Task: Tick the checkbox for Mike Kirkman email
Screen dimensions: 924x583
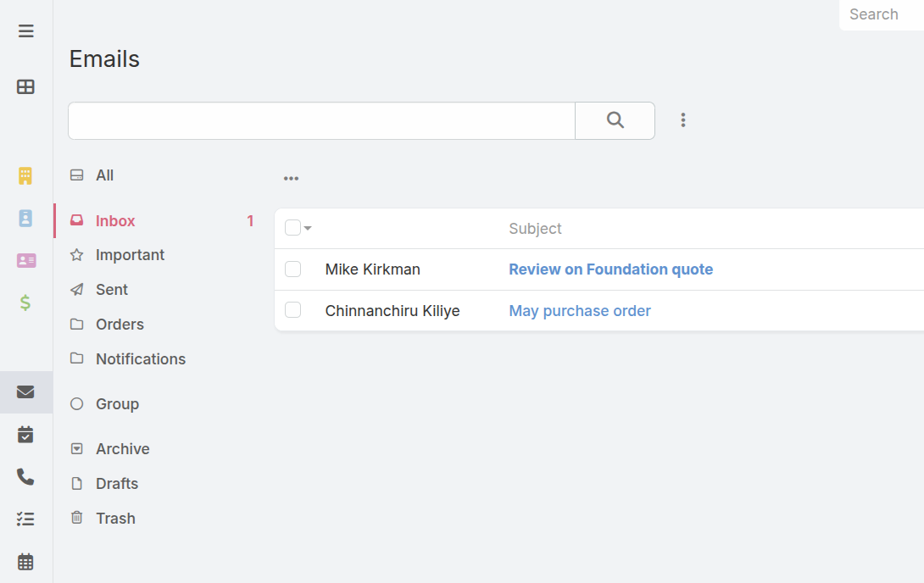Action: pos(293,269)
